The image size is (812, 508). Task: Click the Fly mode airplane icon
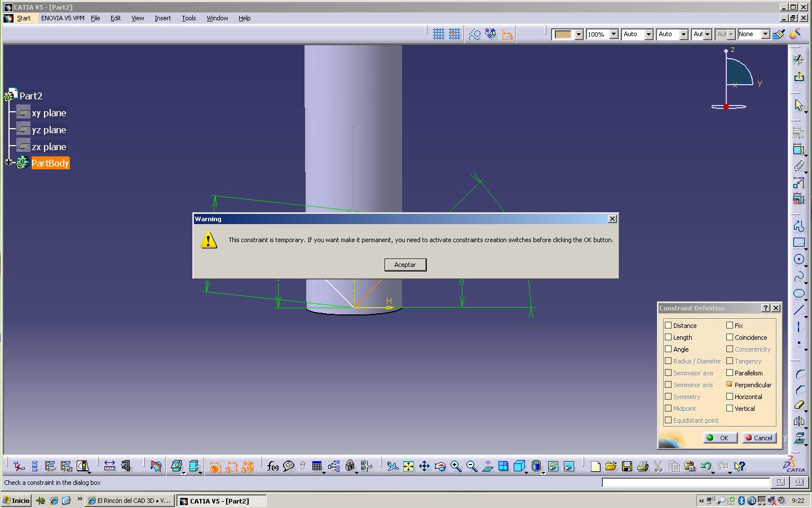click(x=392, y=466)
